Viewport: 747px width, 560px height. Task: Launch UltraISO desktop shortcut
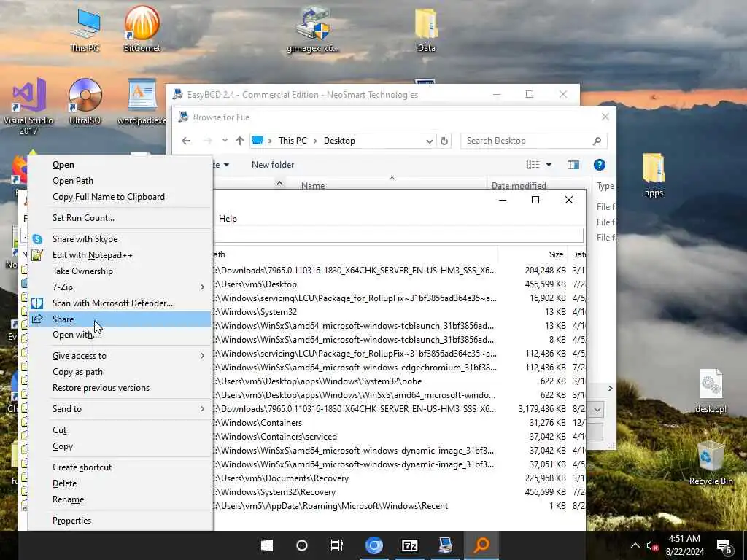point(85,101)
